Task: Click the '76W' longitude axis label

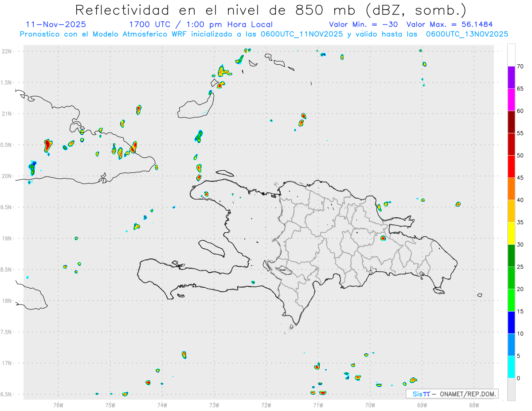Action: coord(58,405)
